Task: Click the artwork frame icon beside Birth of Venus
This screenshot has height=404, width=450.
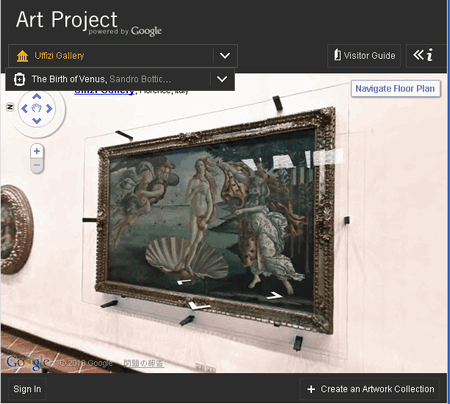Action: (x=19, y=79)
